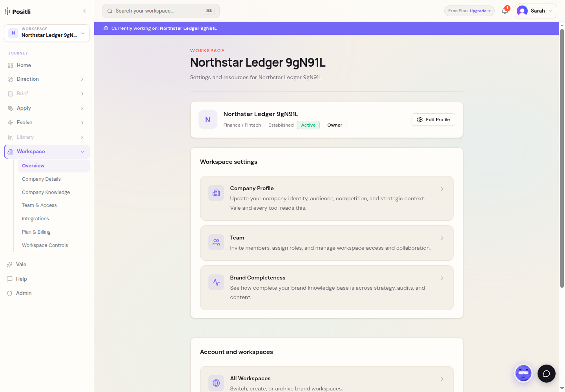
Task: Open Sarah's account menu chevron
Action: pos(550,11)
